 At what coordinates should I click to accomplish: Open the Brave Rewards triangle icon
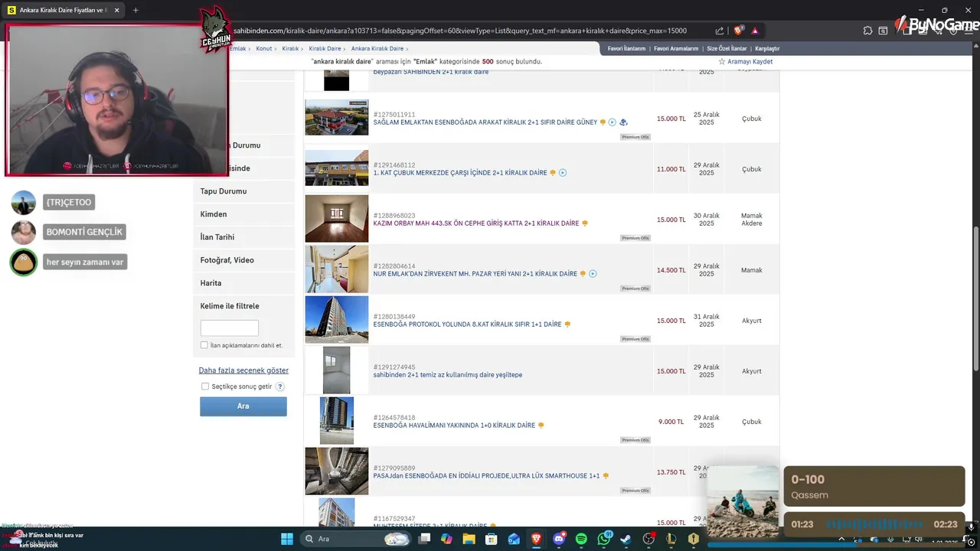pyautogui.click(x=755, y=31)
